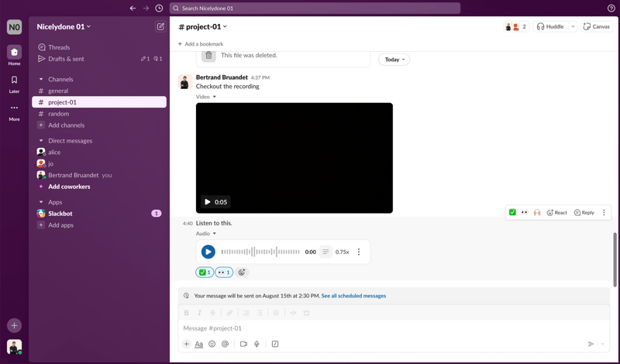Viewport: 620px width, 364px height.
Task: Toggle the green checkmark reaction pill
Action: coord(205,273)
